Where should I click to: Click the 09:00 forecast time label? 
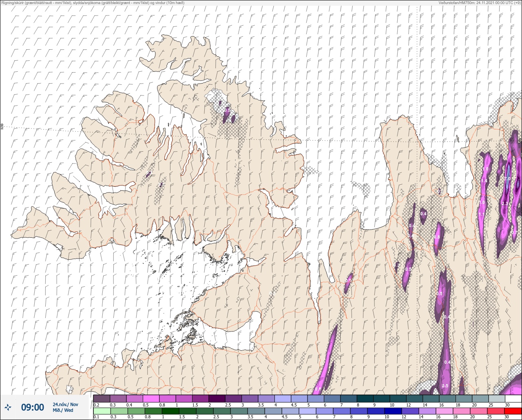pos(33,407)
